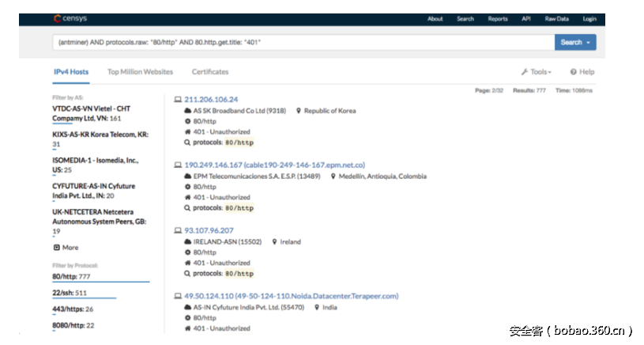The width and height of the screenshot is (644, 345).
Task: Click location pin beside Republic of Korea
Action: pos(299,111)
